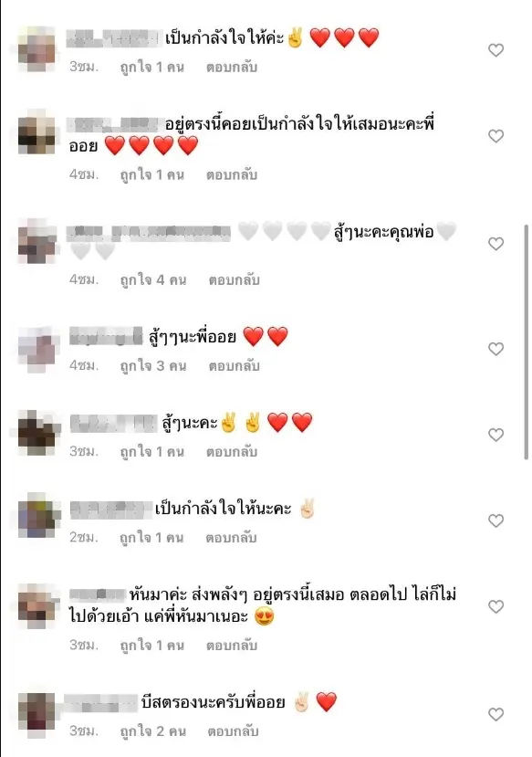
Task: Click ตอบกลับ under 'บีสตรองนะครับพี่ออย' comment
Action: pos(234,731)
